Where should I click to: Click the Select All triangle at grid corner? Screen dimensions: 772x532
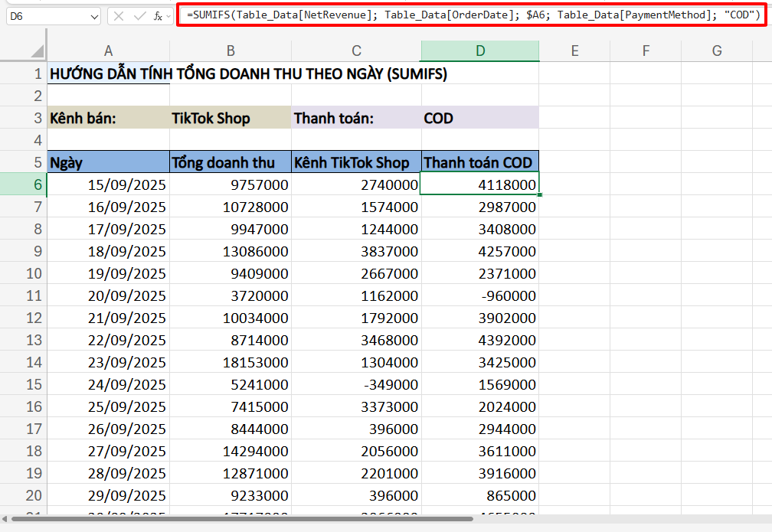(37, 51)
